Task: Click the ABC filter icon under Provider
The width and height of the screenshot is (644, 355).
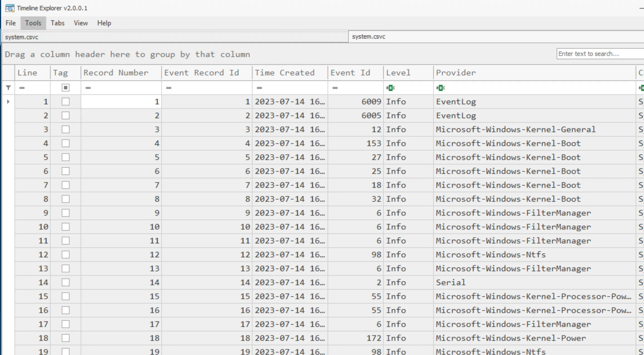Action: (440, 88)
